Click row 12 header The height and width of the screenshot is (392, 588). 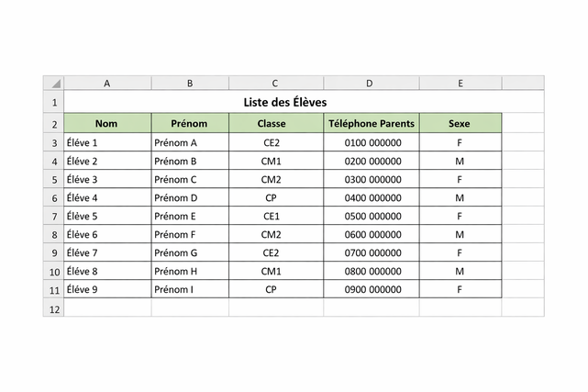coord(54,308)
